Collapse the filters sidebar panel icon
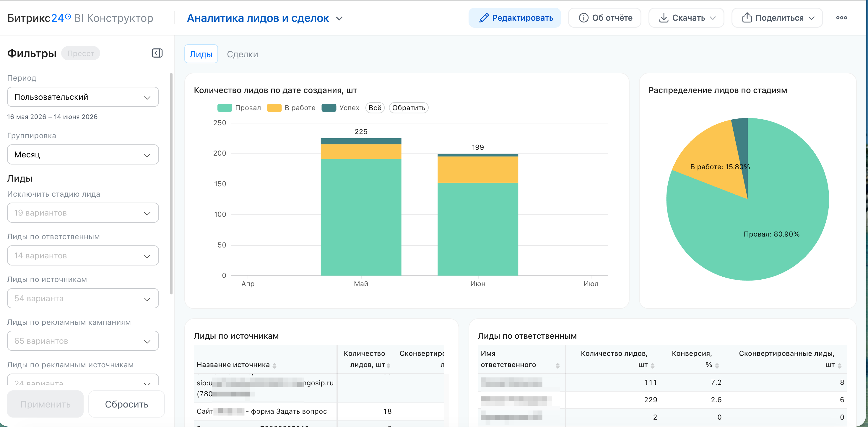 pos(157,53)
